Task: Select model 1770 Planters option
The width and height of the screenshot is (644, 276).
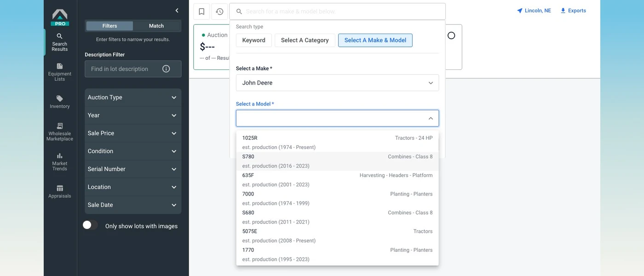Action: tap(337, 255)
